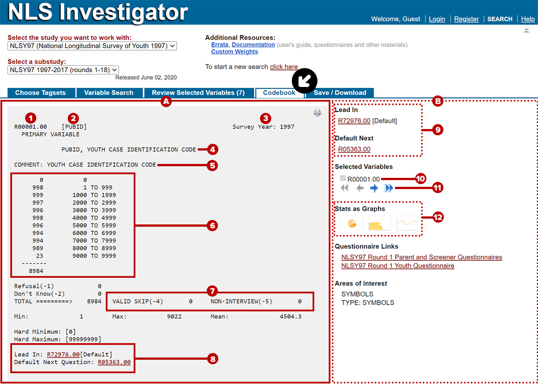
Task: Switch to the Variable Search tab
Action: [108, 93]
